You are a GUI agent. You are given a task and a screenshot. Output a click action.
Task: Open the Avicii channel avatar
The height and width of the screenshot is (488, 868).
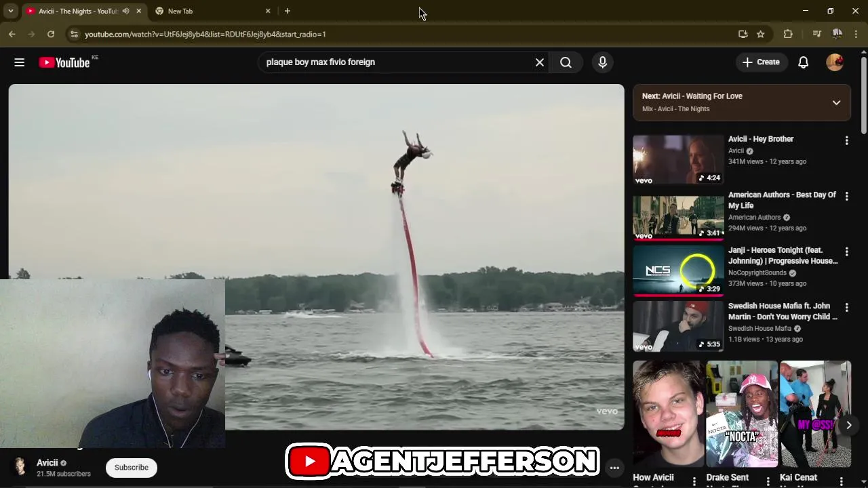pyautogui.click(x=20, y=467)
